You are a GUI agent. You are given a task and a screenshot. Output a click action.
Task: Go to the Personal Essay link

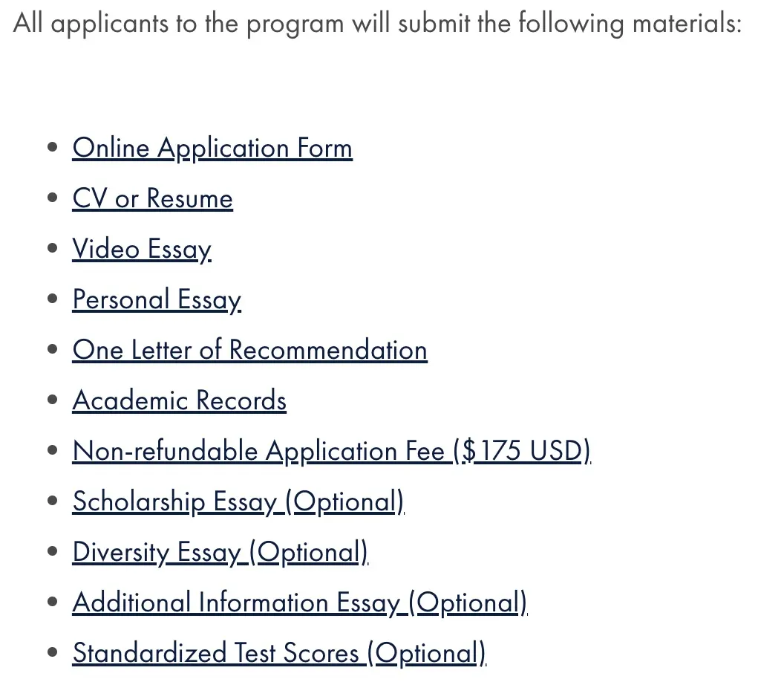(x=157, y=299)
